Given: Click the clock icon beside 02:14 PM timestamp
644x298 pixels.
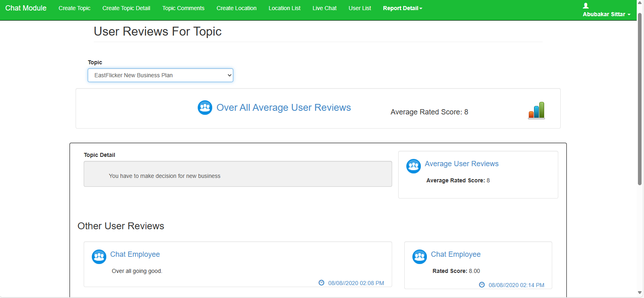Looking at the screenshot, I should coord(482,285).
